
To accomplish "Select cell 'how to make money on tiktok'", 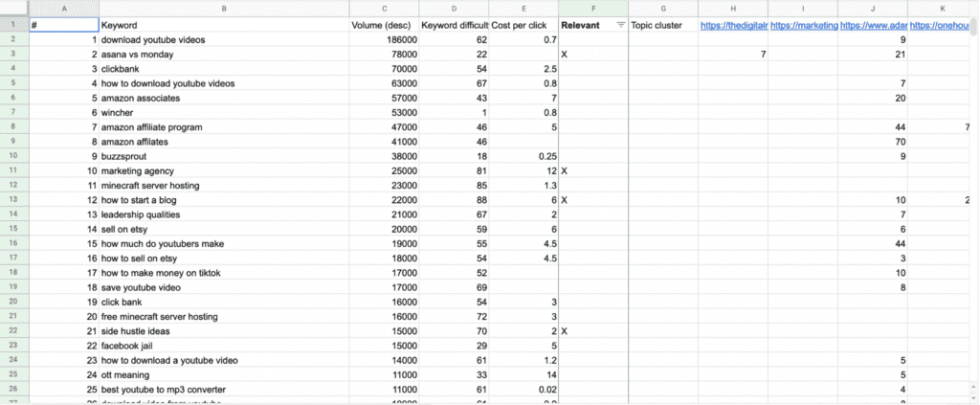I will [224, 273].
